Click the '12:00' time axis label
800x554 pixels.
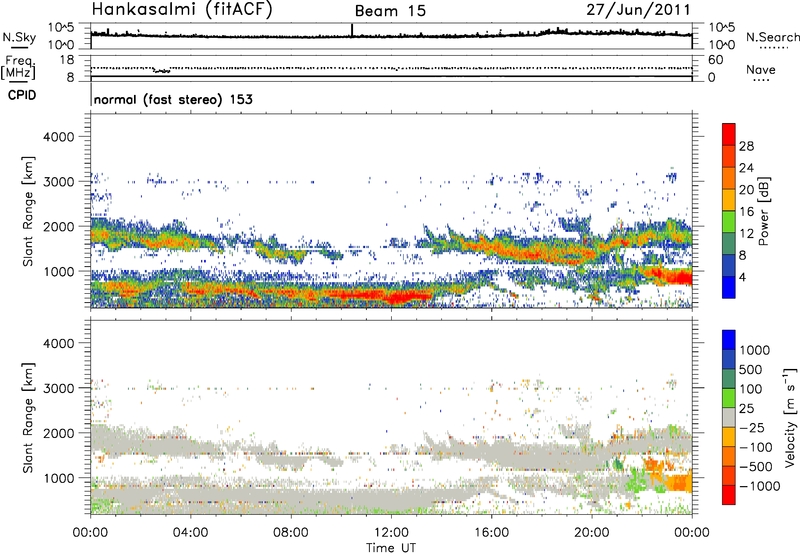click(x=391, y=533)
